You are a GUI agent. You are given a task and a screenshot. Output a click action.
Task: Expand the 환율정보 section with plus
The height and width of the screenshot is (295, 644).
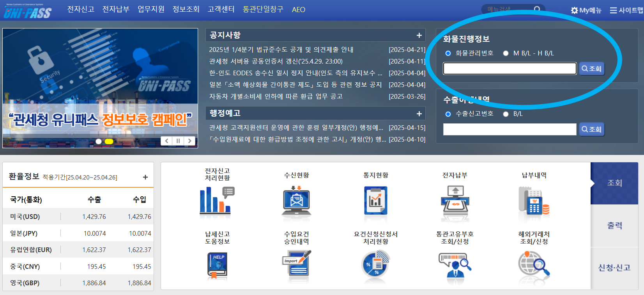click(x=145, y=177)
